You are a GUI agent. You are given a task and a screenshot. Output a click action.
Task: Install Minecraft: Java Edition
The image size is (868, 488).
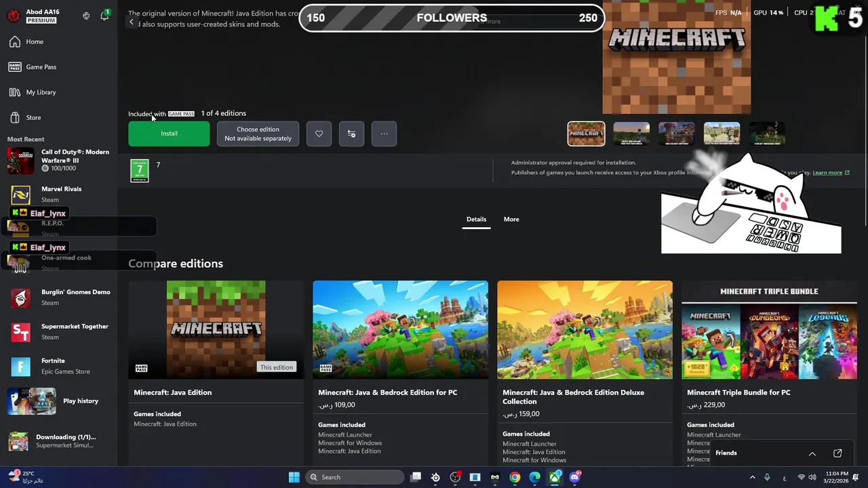click(169, 134)
